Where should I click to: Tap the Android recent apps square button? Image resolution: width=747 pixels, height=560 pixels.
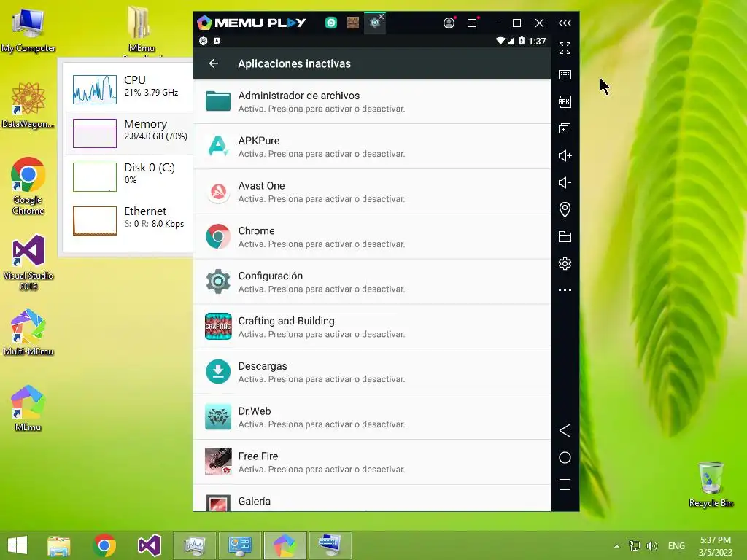565,485
